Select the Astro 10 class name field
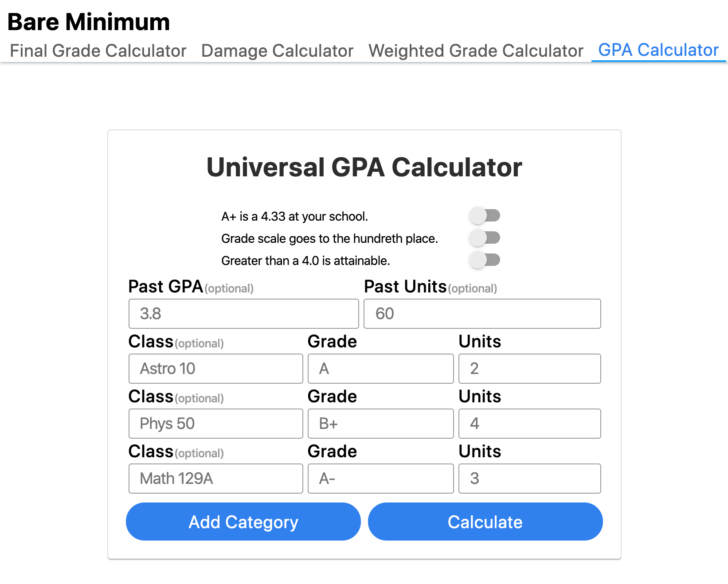Screen dimensions: 728x584 215,369
